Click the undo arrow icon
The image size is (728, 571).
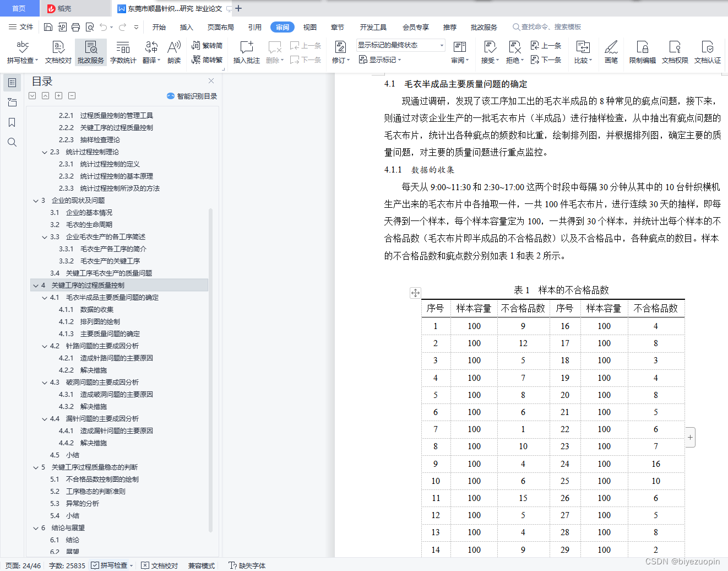(x=104, y=27)
